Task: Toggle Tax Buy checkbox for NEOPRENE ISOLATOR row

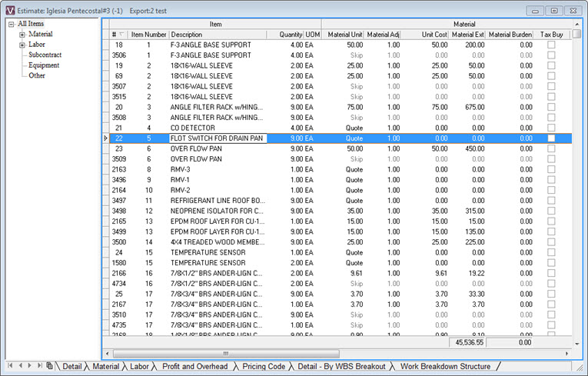Action: pos(551,211)
